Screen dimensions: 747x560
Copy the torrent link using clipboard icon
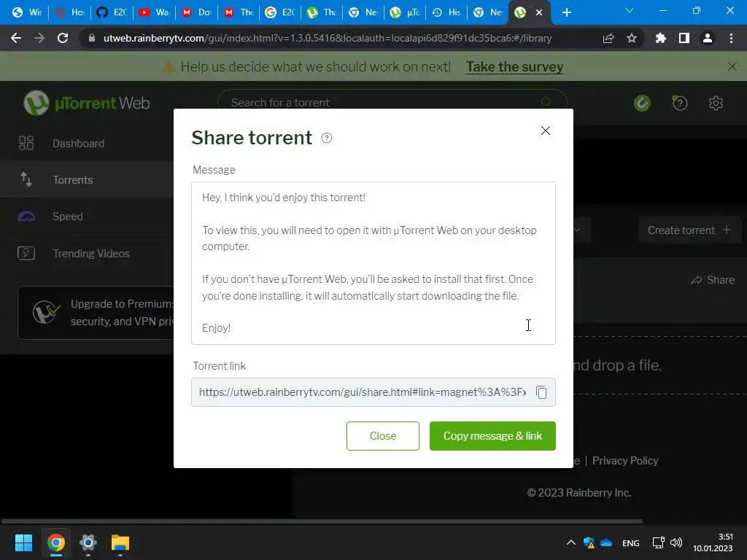click(x=541, y=392)
